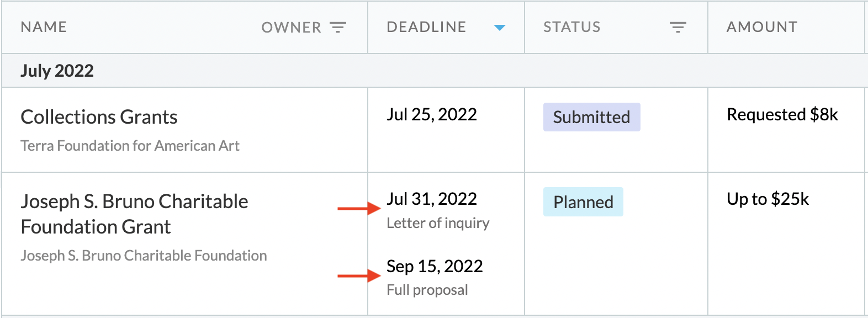Click the Planned status badge
Screen dimensions: 868x318
(583, 202)
